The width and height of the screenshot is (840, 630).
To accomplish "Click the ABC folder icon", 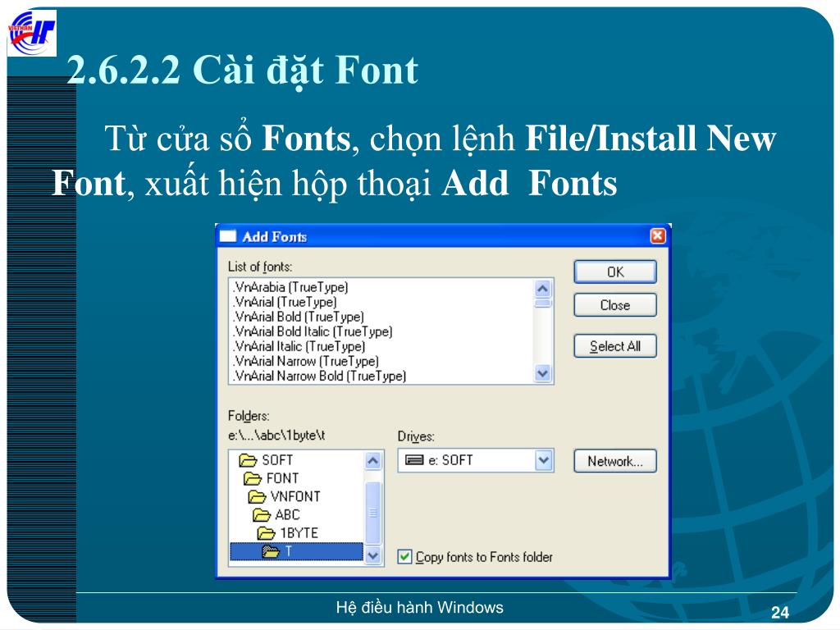I will 261,515.
